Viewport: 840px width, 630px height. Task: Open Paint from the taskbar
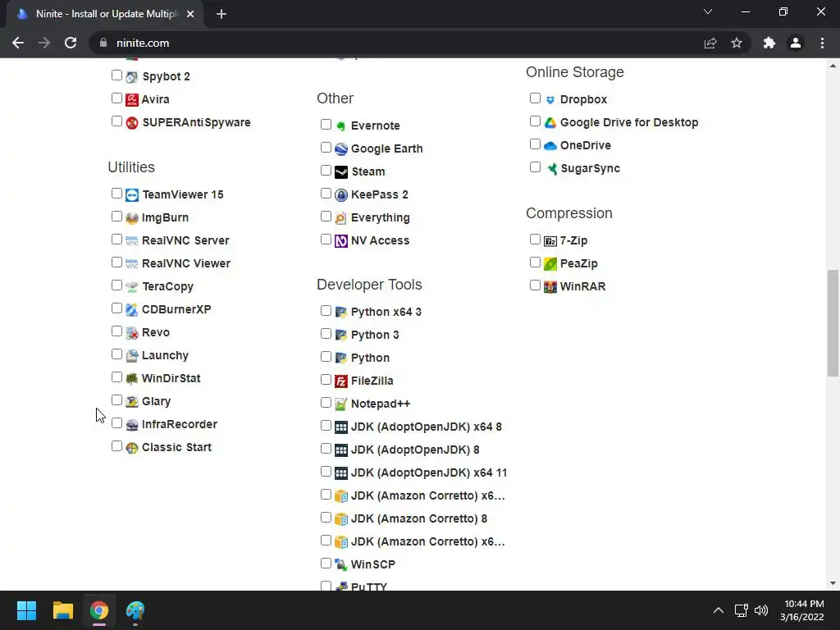coord(135,610)
